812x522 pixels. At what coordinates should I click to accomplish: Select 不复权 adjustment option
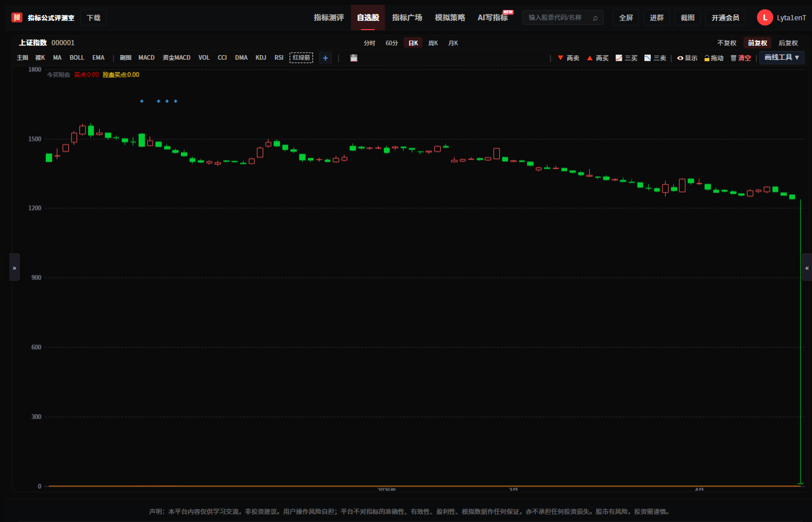coord(727,43)
